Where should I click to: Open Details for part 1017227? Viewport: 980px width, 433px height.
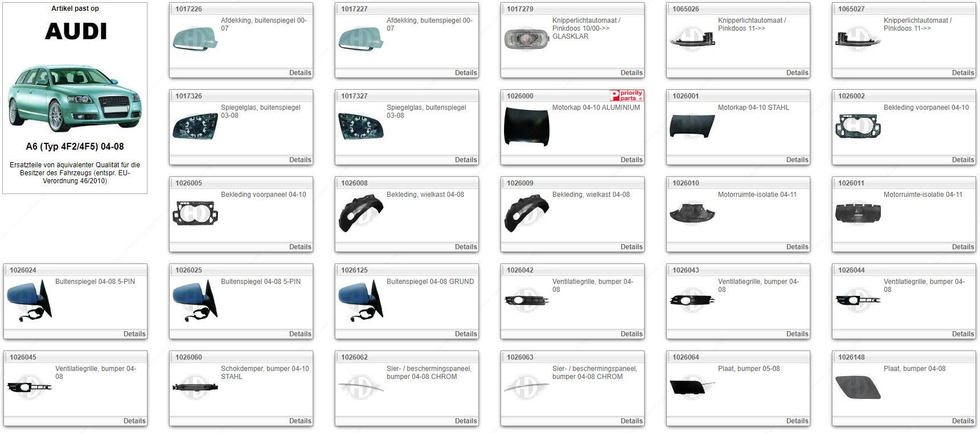tap(466, 73)
